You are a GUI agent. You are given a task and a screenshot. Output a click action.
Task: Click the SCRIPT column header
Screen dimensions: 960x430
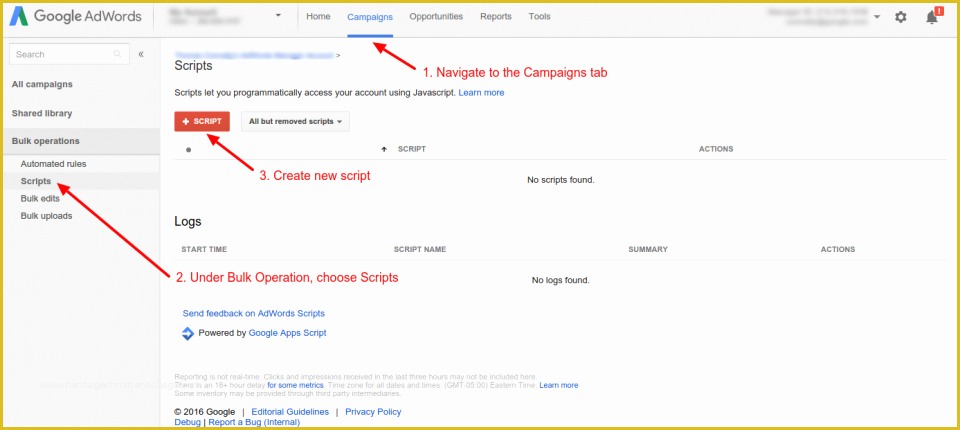tap(411, 149)
